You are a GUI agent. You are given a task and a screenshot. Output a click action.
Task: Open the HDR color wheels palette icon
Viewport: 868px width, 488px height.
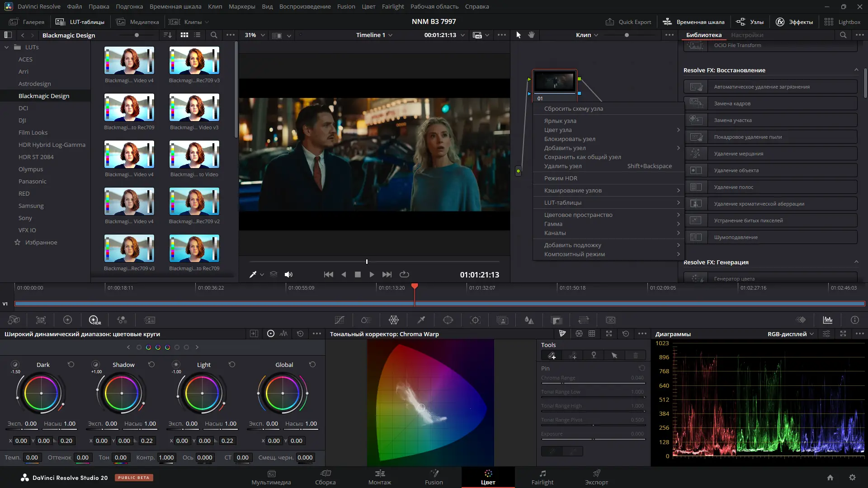94,320
